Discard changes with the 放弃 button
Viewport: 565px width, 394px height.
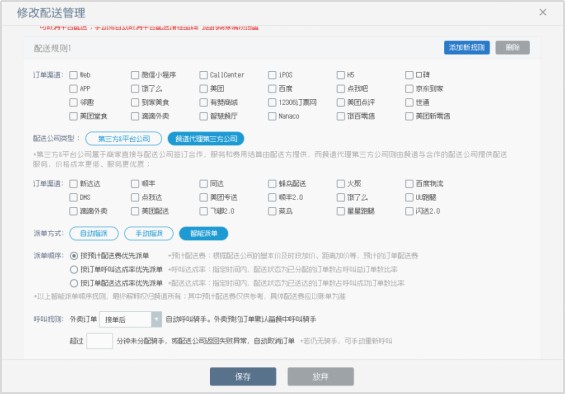point(320,376)
